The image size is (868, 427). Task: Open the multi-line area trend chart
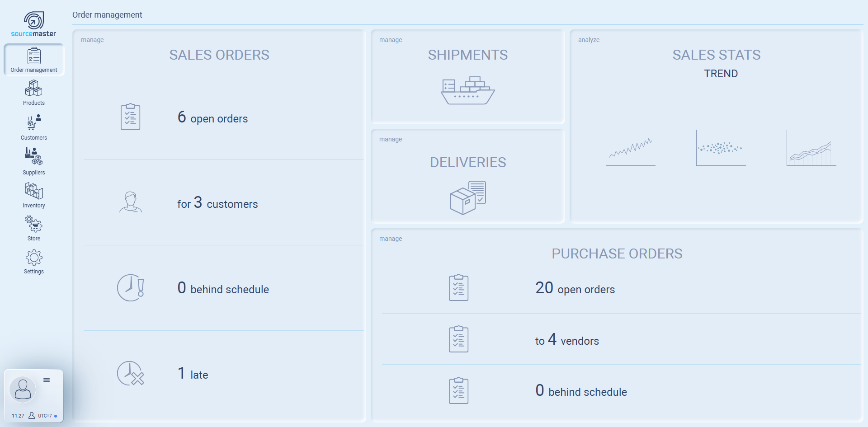pyautogui.click(x=811, y=148)
